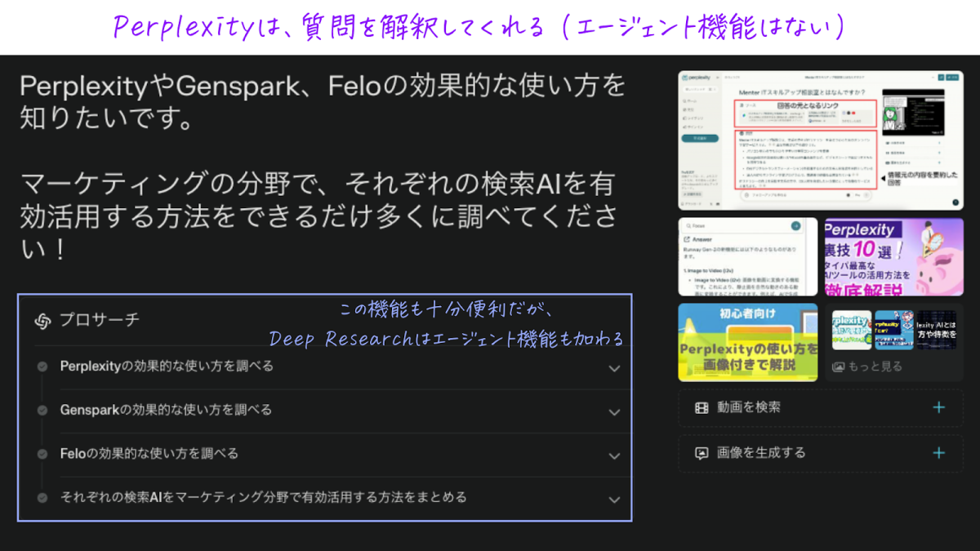Viewport: 980px width, 551px height.
Task: Open the 初心者向け Perplexityの使い方 thumbnail
Action: point(747,342)
